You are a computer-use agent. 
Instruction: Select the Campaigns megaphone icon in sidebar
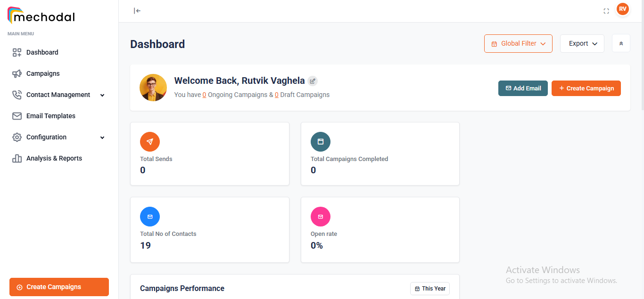pos(17,73)
